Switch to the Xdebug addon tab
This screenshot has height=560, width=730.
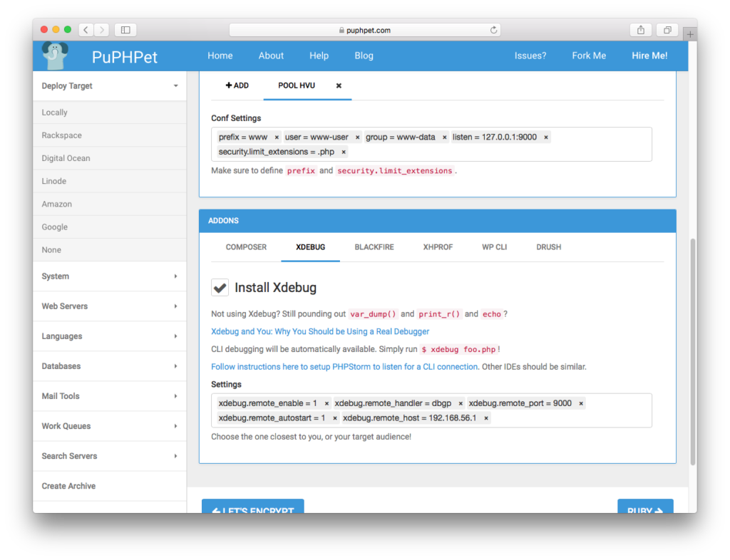pyautogui.click(x=311, y=247)
